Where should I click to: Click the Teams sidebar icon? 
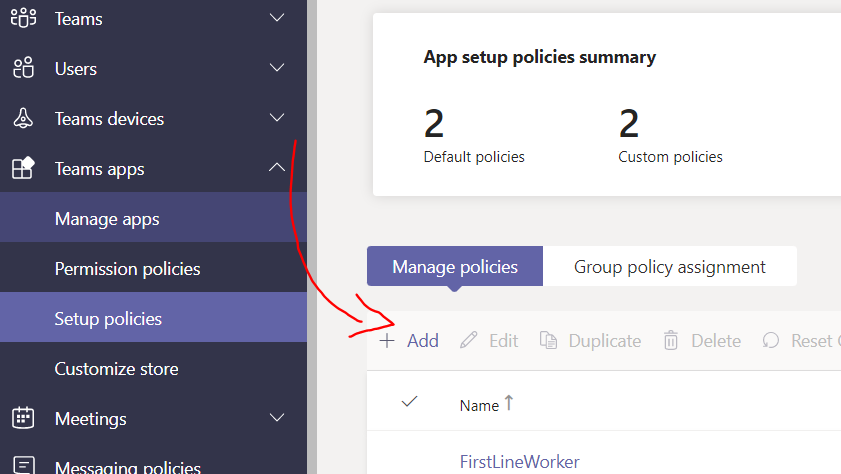(23, 18)
